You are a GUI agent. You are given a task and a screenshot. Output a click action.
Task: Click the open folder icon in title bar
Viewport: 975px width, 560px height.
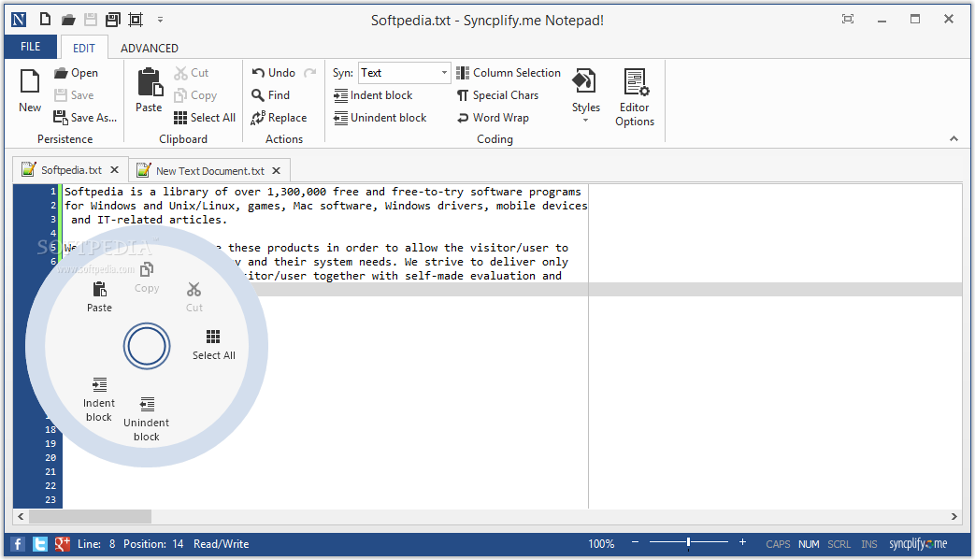[68, 20]
